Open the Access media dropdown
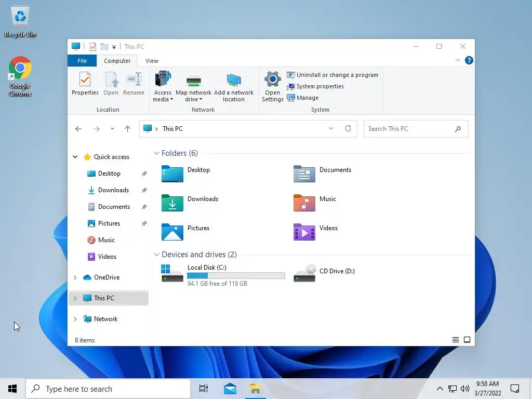Image resolution: width=532 pixels, height=399 pixels. 163,87
